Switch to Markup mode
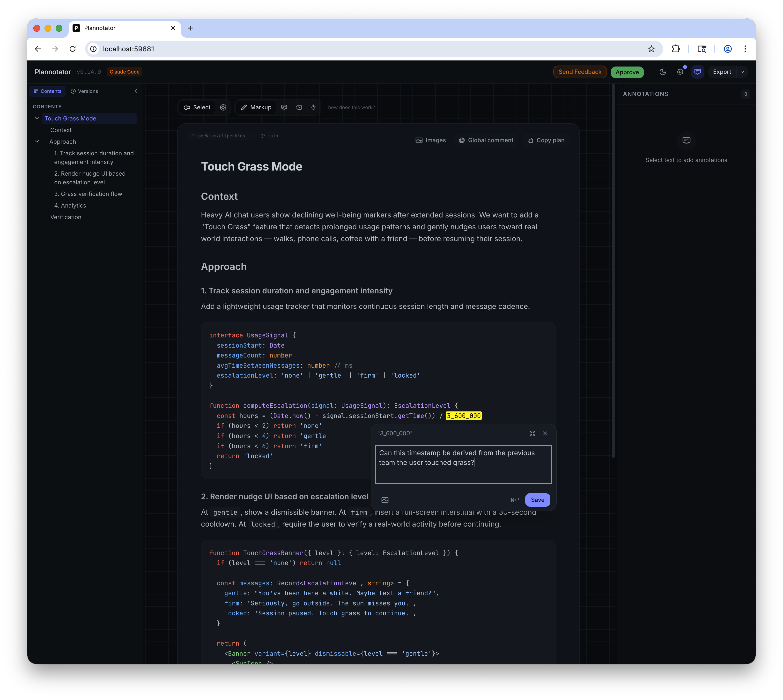783x700 pixels. pos(256,107)
